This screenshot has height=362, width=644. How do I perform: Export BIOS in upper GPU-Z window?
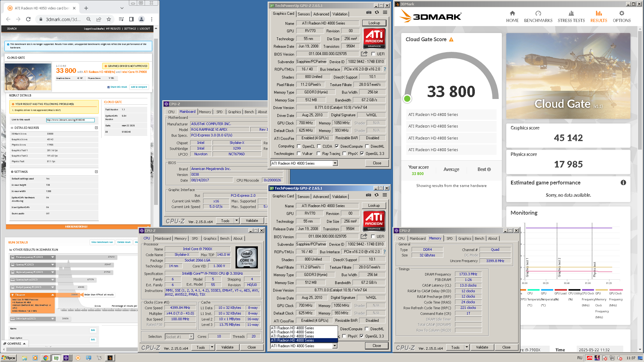point(364,54)
